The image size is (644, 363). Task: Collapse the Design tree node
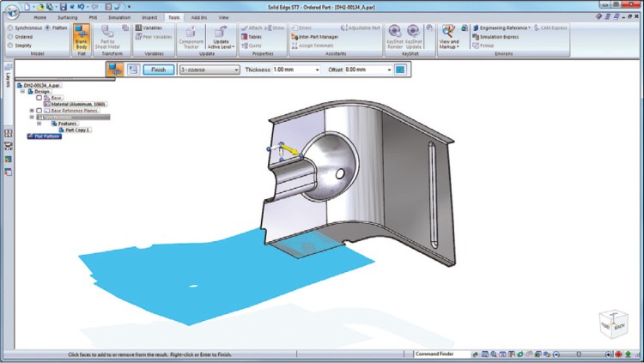(23, 91)
